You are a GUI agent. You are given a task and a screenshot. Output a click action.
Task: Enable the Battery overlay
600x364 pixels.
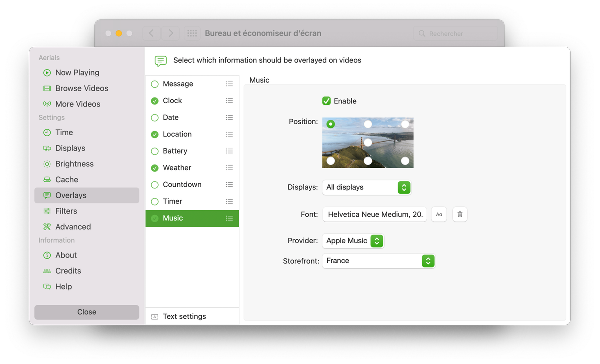pos(154,151)
